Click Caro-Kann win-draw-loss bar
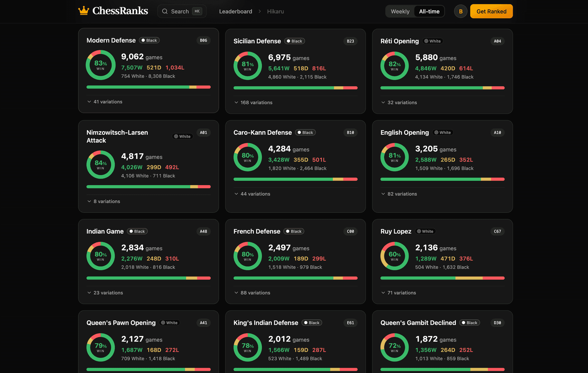This screenshot has height=373, width=588. click(x=296, y=179)
